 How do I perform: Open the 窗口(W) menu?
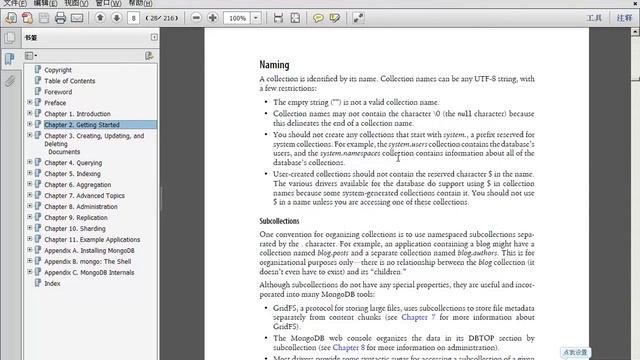click(x=108, y=3)
